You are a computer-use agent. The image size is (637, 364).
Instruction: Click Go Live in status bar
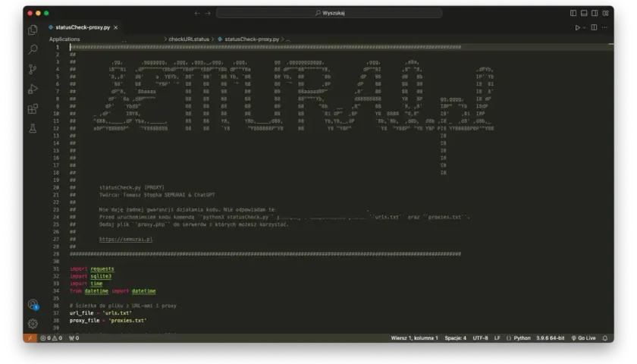point(583,338)
